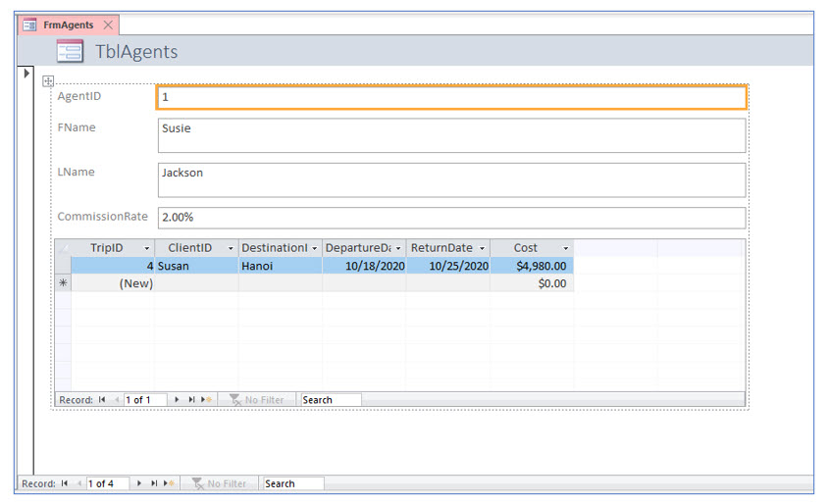Click the FName field containing Susie
828x504 pixels.
click(x=451, y=135)
